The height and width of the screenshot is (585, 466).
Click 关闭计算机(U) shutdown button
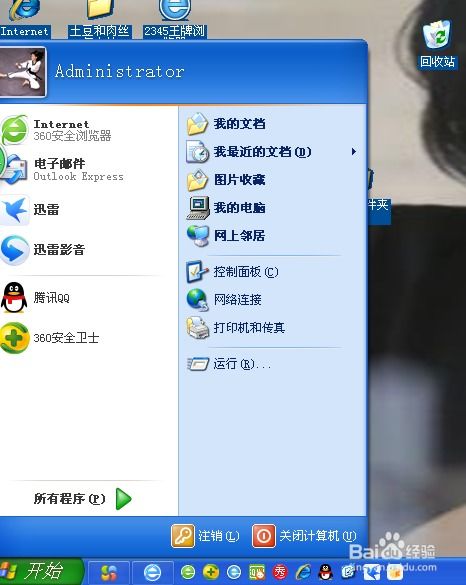point(305,536)
